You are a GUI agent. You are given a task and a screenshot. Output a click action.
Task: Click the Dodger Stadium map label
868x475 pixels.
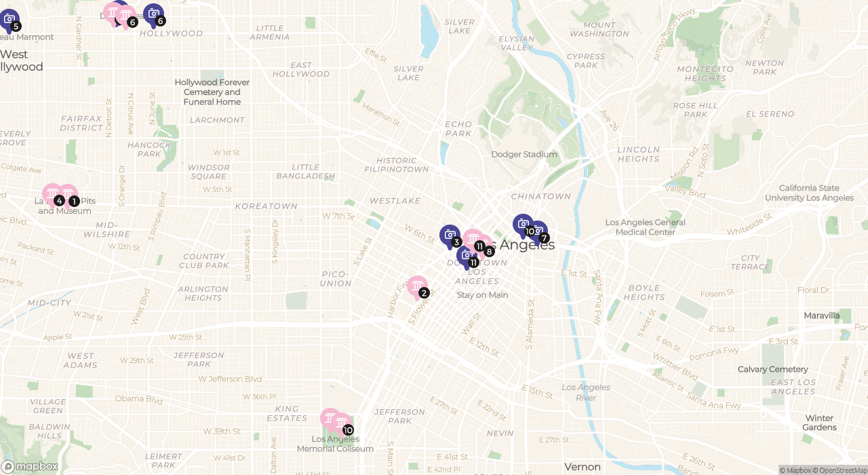pyautogui.click(x=524, y=154)
